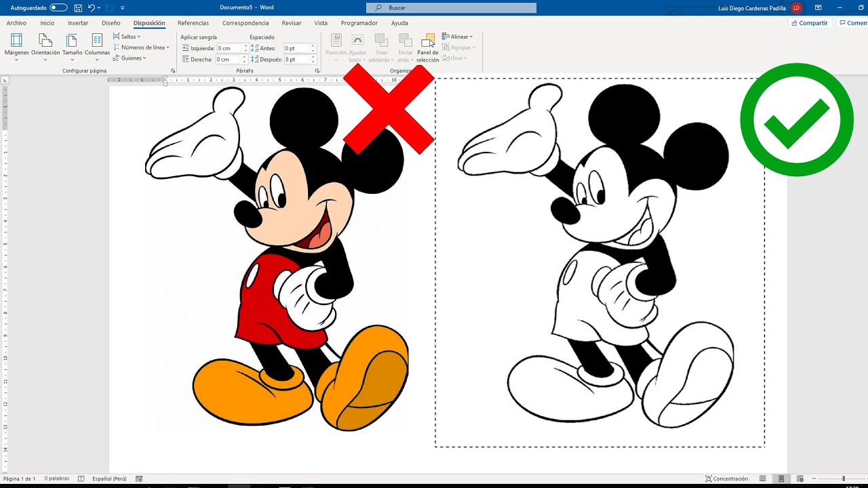This screenshot has width=868, height=488.
Task: Open the Ajustar texto menu
Action: (x=357, y=47)
